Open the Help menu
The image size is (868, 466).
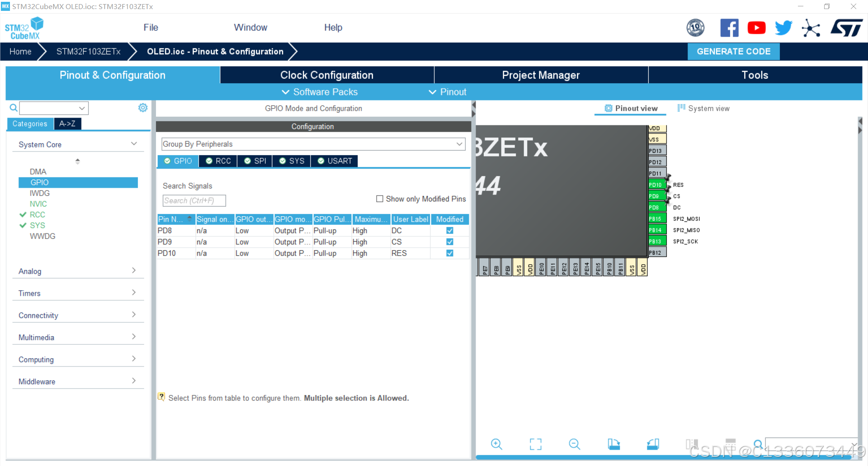[333, 28]
